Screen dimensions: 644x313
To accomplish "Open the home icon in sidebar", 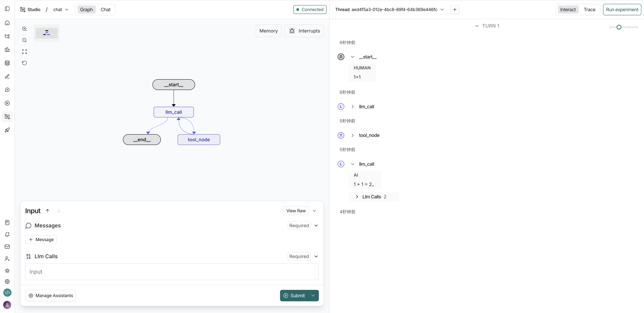I will pyautogui.click(x=7, y=23).
